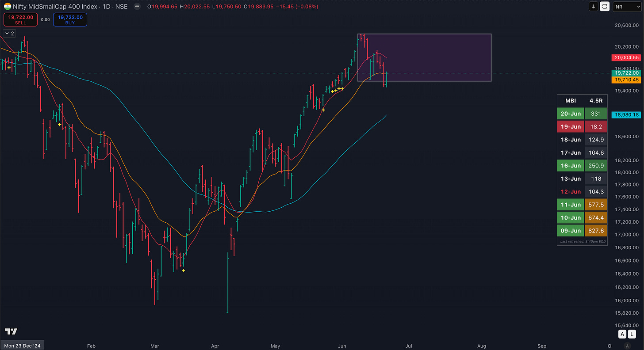
Task: Click the Aug label on the time axis
Action: (x=482, y=346)
